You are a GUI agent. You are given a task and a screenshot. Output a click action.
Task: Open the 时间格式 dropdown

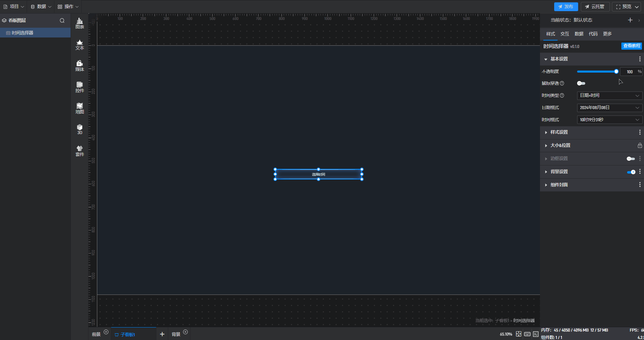tap(610, 120)
